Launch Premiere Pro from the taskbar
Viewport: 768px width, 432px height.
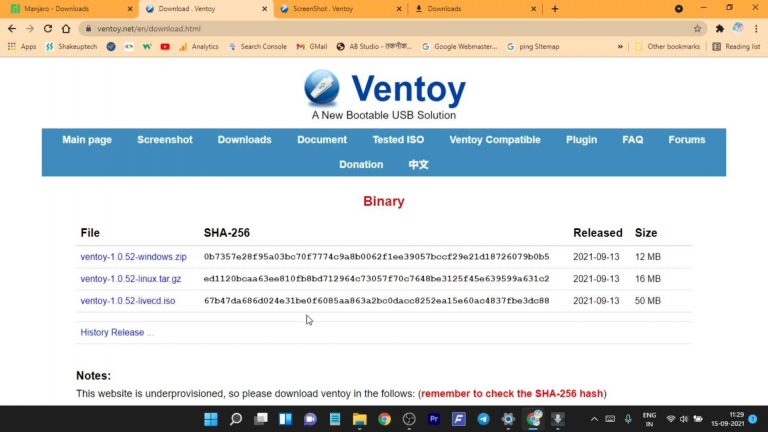[434, 419]
